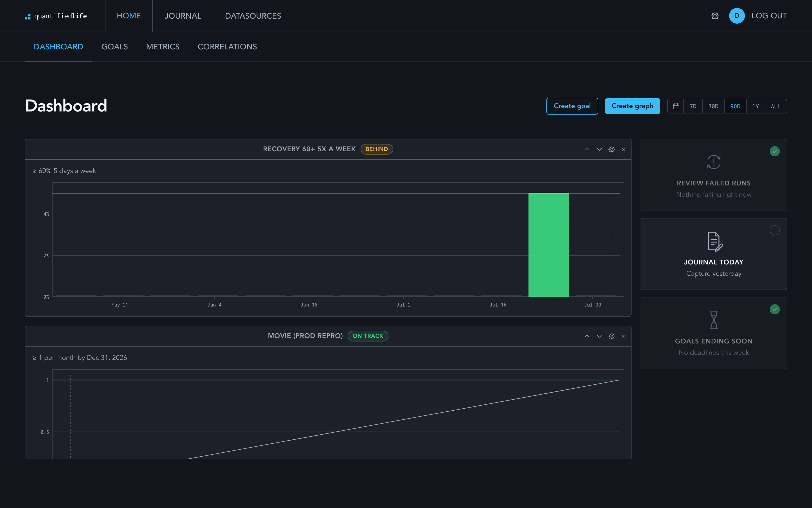Select the 7D time range
The image size is (812, 508).
pyautogui.click(x=693, y=106)
